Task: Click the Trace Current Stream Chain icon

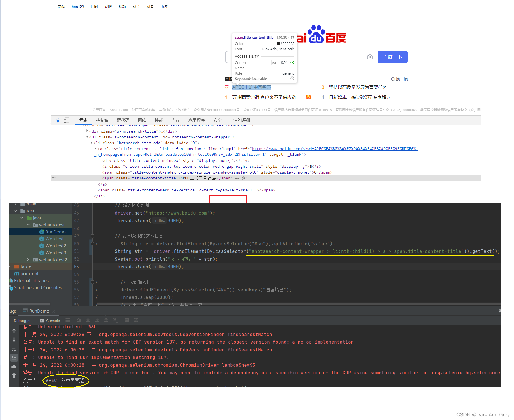Action: tap(136, 320)
